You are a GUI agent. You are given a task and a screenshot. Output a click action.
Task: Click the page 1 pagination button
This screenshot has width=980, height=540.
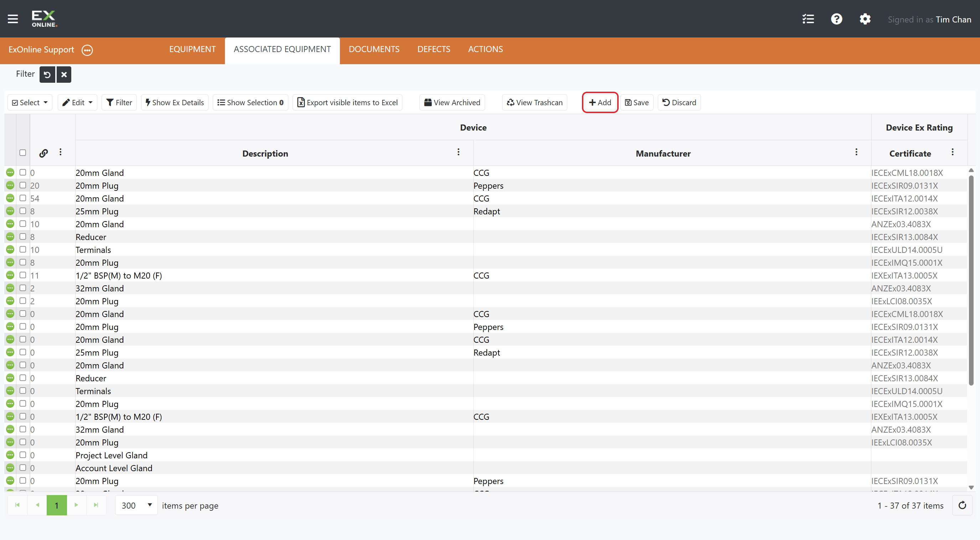[x=57, y=505]
